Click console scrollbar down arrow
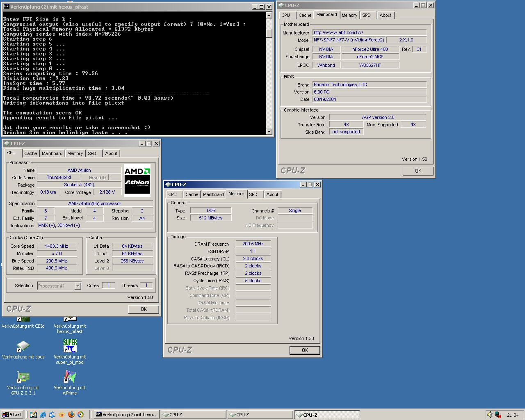 tap(269, 132)
